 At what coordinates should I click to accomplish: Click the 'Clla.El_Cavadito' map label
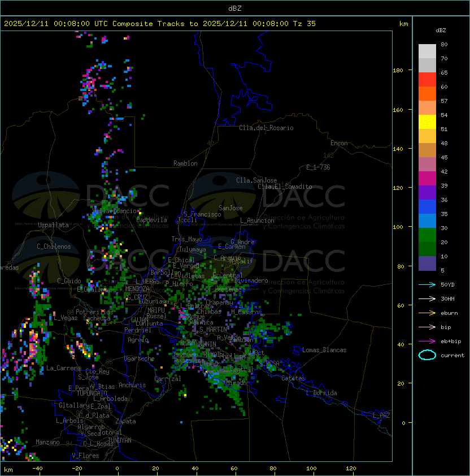pos(285,187)
